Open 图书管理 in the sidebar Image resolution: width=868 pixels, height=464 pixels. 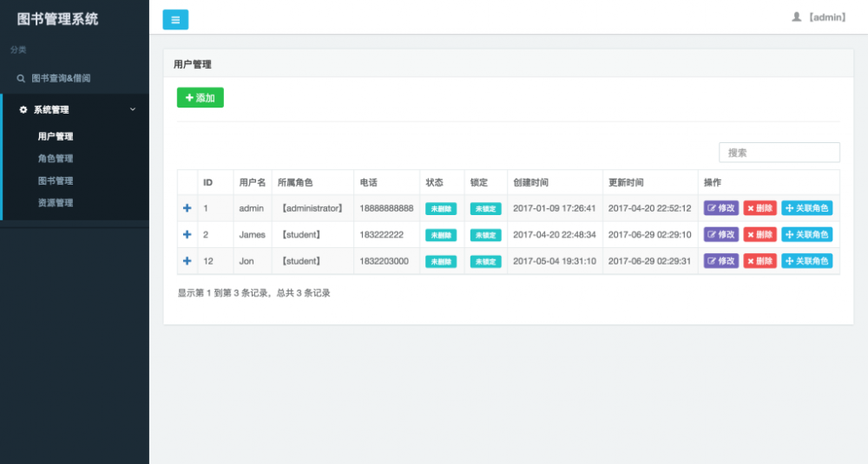pyautogui.click(x=56, y=180)
